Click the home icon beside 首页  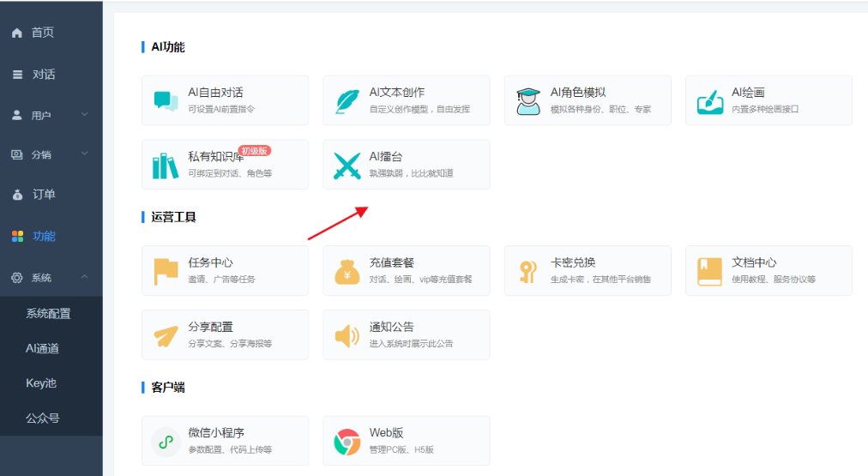click(x=17, y=33)
